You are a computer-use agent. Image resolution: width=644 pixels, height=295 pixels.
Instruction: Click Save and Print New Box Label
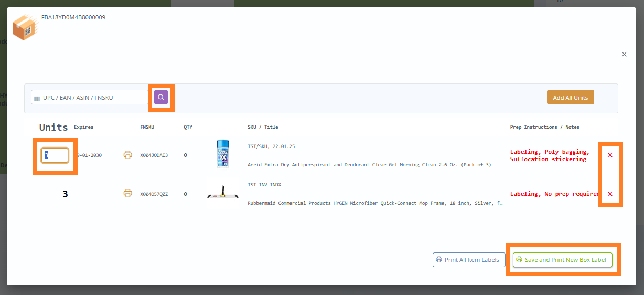(x=562, y=260)
